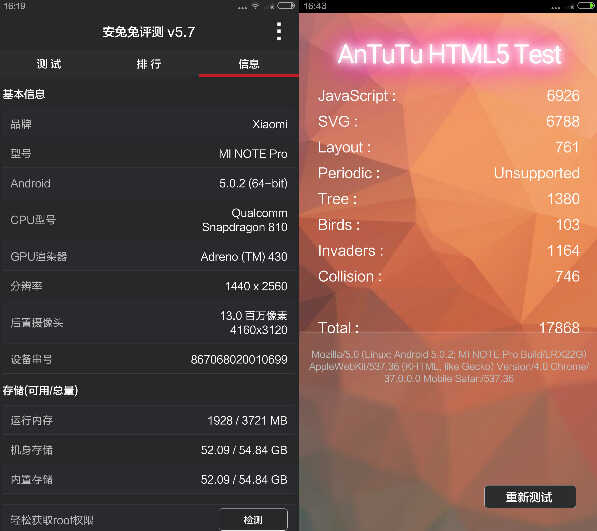This screenshot has width=597, height=531.
Task: Tap the battery icon in right status bar
Action: (586, 6)
